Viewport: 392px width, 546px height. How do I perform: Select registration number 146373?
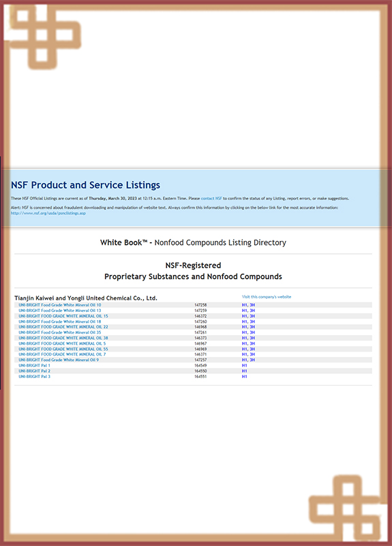point(200,338)
